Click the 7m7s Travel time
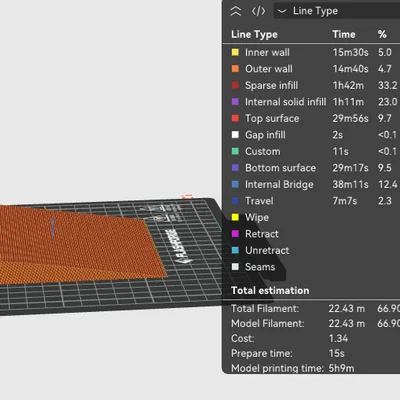The height and width of the screenshot is (400, 400). (x=345, y=201)
